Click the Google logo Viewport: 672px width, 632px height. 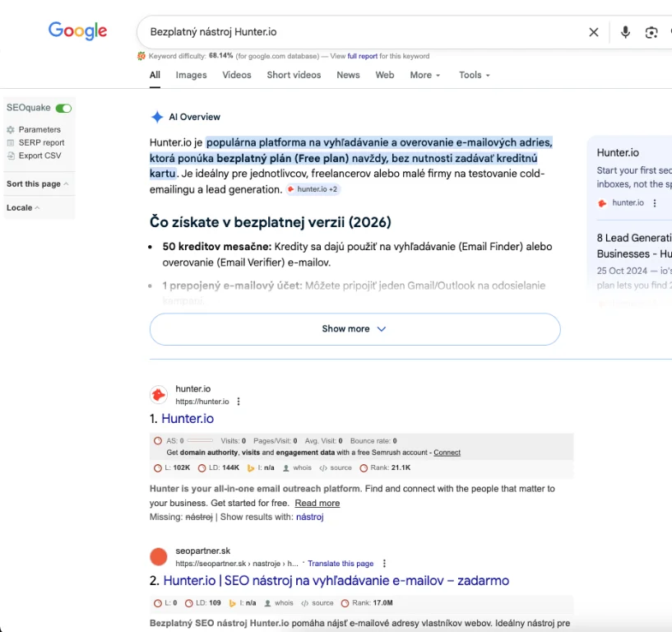click(x=77, y=31)
